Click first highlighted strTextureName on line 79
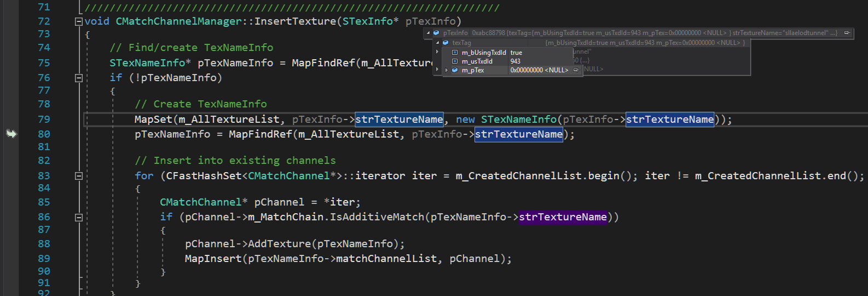Screen dimensions: 868x296 tap(399, 119)
